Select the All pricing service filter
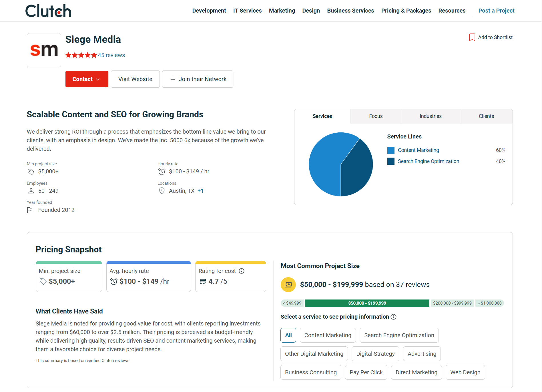This screenshot has height=392, width=542. tap(288, 335)
